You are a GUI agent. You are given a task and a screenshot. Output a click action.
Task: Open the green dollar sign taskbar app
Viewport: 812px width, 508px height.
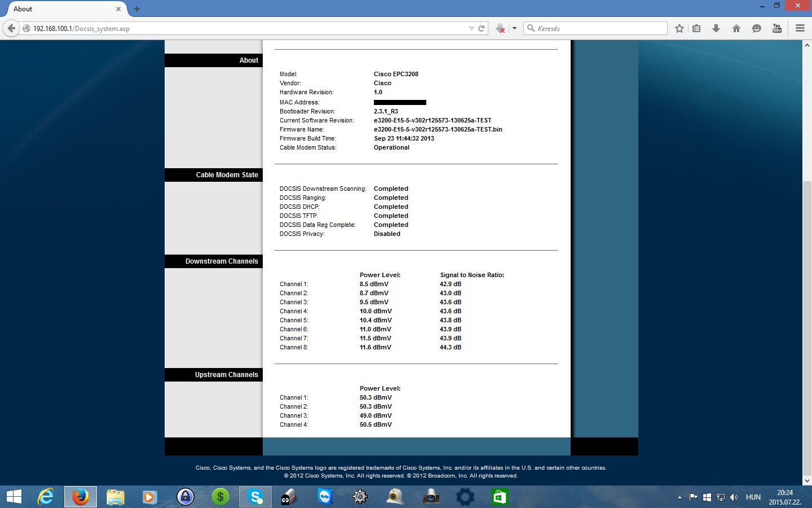point(220,497)
